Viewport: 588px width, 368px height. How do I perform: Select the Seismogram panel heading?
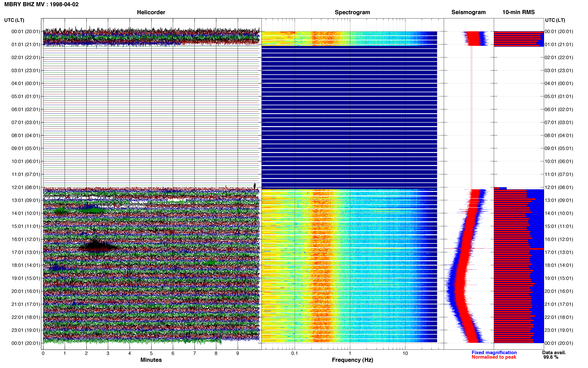point(468,12)
